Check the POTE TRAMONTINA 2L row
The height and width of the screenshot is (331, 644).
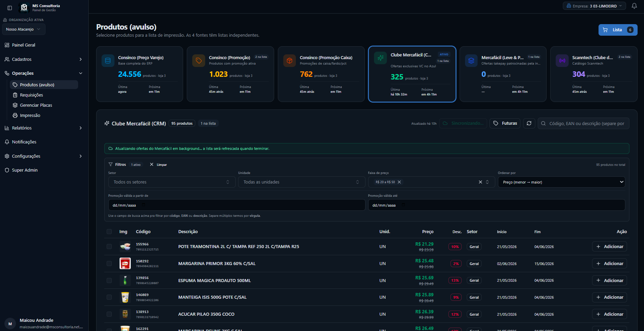click(109, 247)
